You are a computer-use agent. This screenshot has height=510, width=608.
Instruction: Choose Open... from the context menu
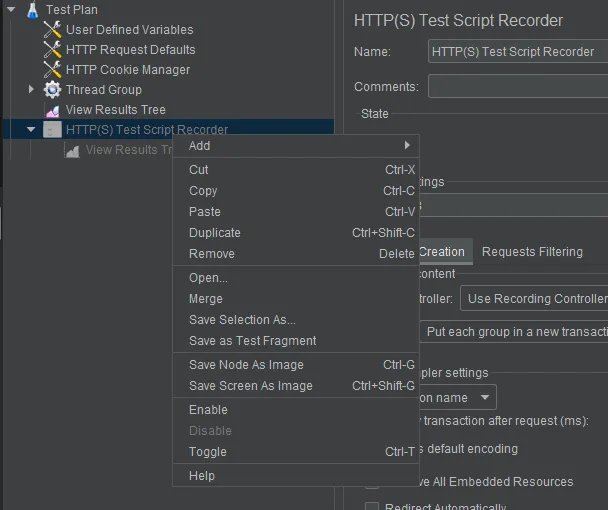click(x=296, y=278)
